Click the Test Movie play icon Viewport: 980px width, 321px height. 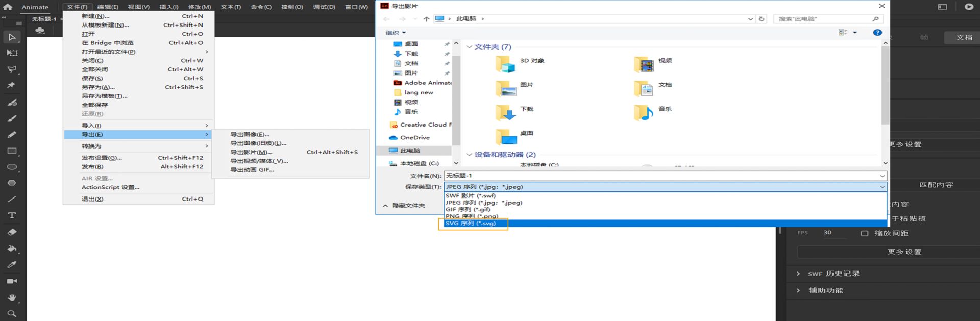pos(969,7)
